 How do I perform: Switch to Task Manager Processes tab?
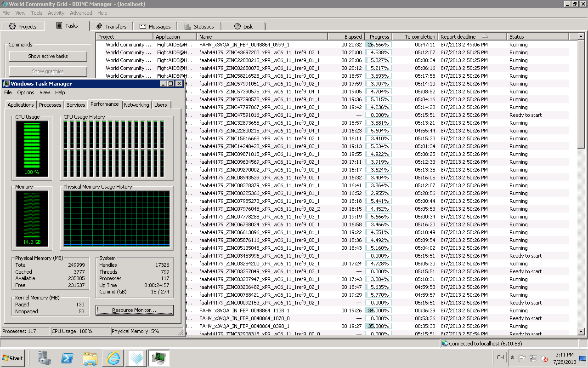(x=50, y=105)
